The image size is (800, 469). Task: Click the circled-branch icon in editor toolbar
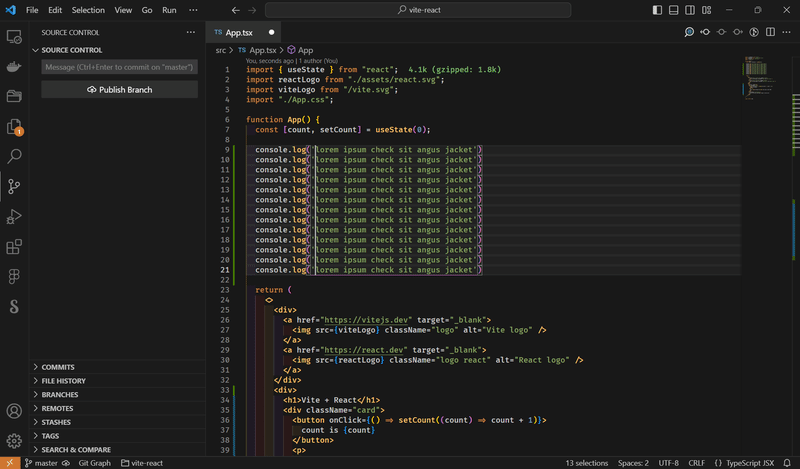(754, 32)
